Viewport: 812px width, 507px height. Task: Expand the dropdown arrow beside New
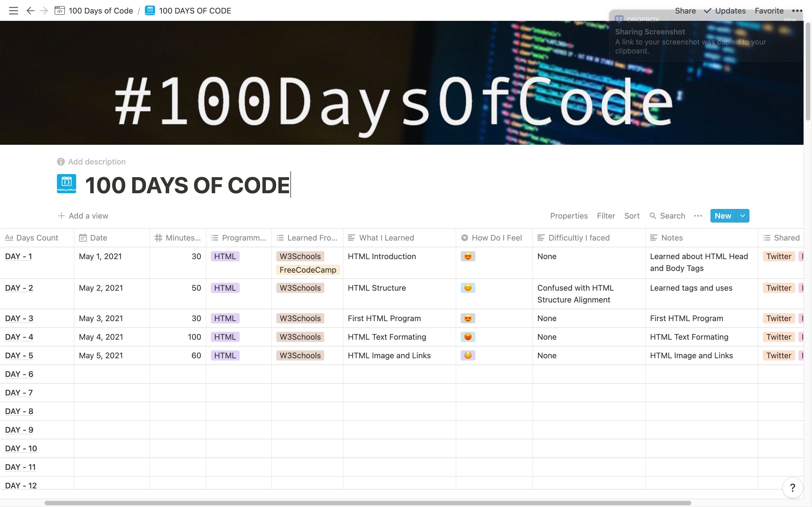[x=743, y=216]
